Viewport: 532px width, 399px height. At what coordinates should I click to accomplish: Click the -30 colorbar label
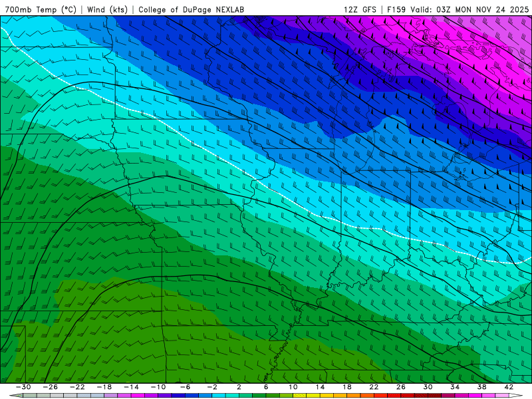23,387
